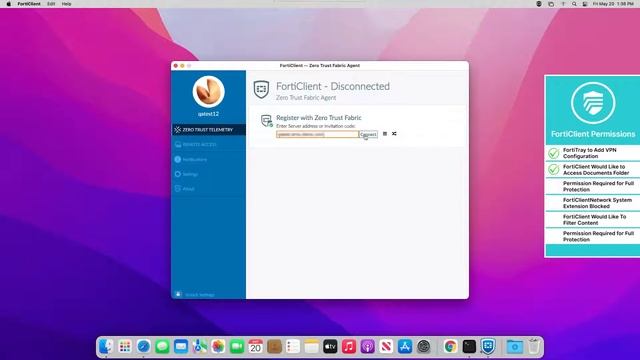Open the Trash in the Dock
640x360 pixels.
(533, 347)
